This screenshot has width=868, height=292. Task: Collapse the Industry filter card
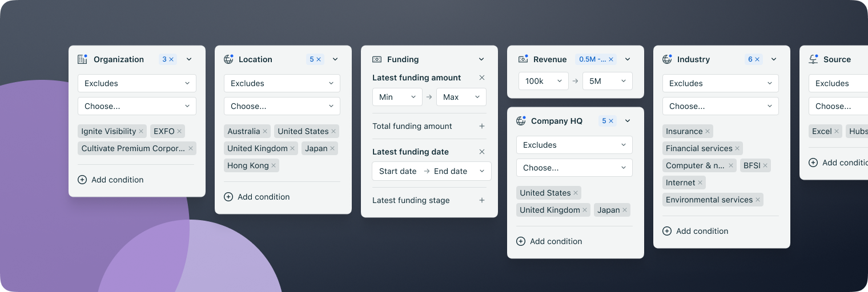pyautogui.click(x=774, y=59)
